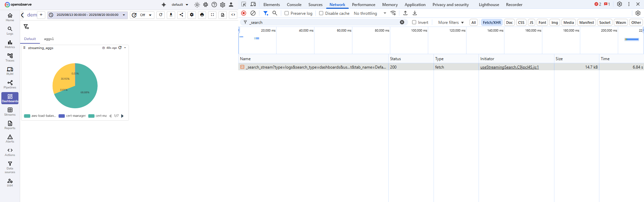Open Pipelines in the left sidebar
The height and width of the screenshot is (202, 644).
pyautogui.click(x=10, y=84)
